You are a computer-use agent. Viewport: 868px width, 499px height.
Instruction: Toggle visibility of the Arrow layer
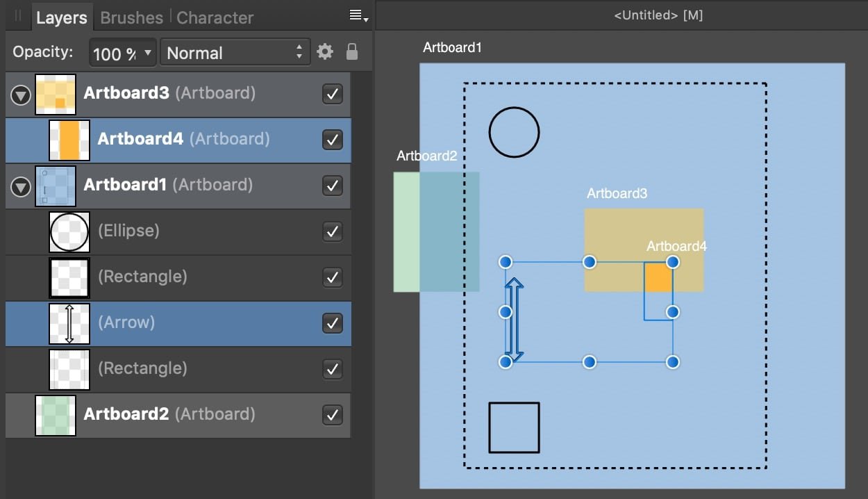click(x=332, y=323)
